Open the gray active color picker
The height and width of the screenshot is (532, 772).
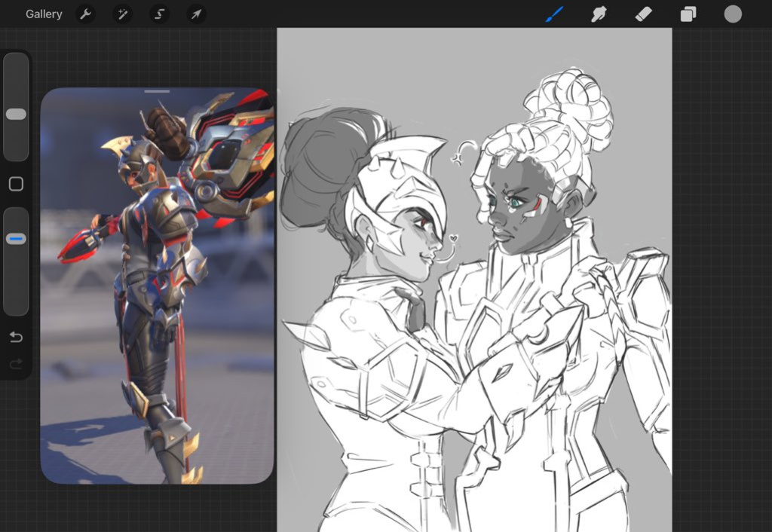(733, 14)
